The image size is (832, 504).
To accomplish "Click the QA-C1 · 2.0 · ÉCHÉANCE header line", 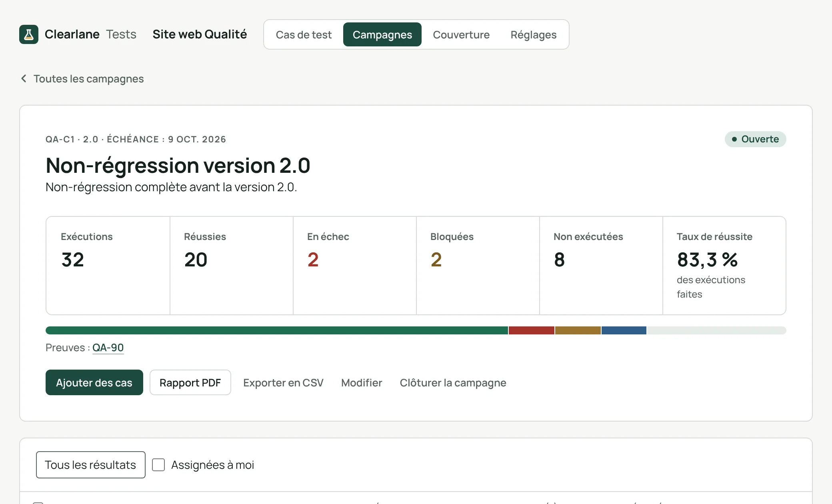I will [x=136, y=139].
